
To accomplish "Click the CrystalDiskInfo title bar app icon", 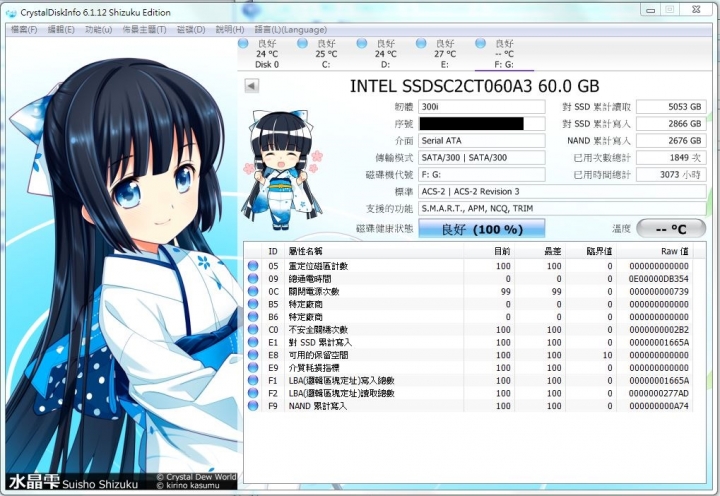I will click(x=10, y=12).
